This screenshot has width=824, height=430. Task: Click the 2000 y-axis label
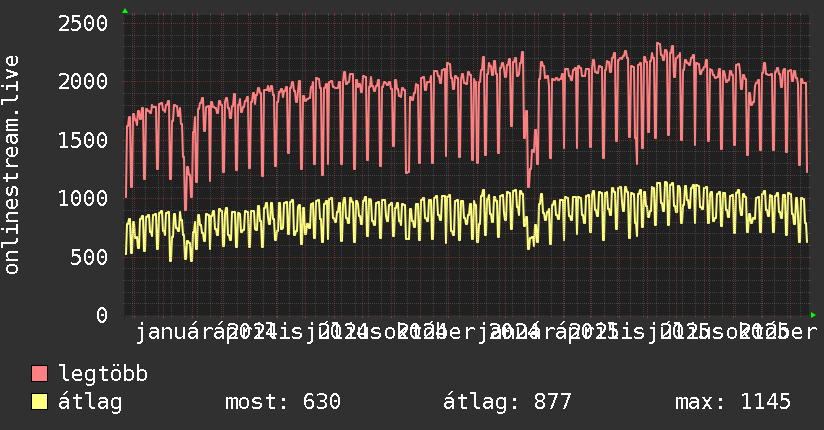[x=83, y=81]
